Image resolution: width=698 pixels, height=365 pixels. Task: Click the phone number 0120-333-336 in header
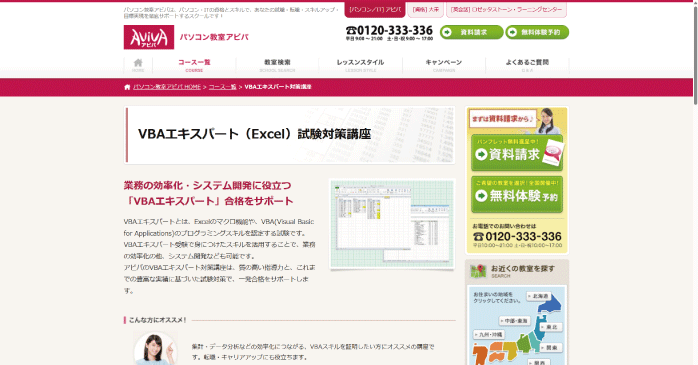tap(389, 31)
